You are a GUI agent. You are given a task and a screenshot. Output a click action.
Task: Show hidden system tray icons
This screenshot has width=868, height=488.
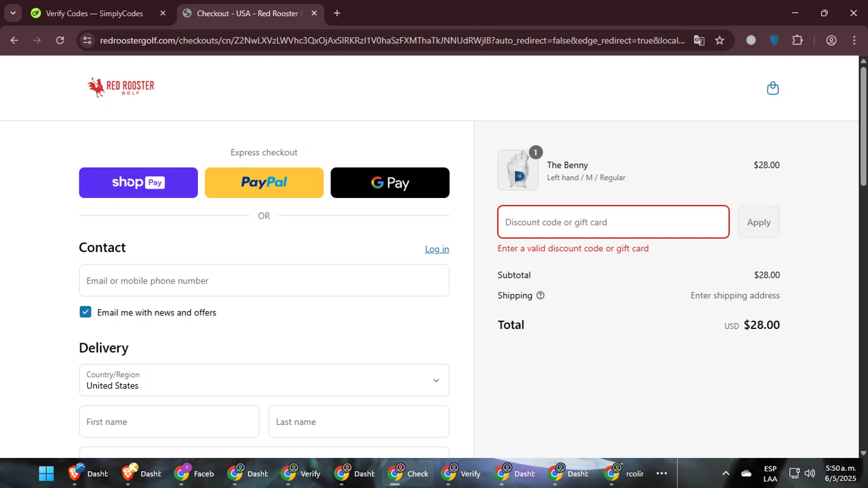pos(726,474)
